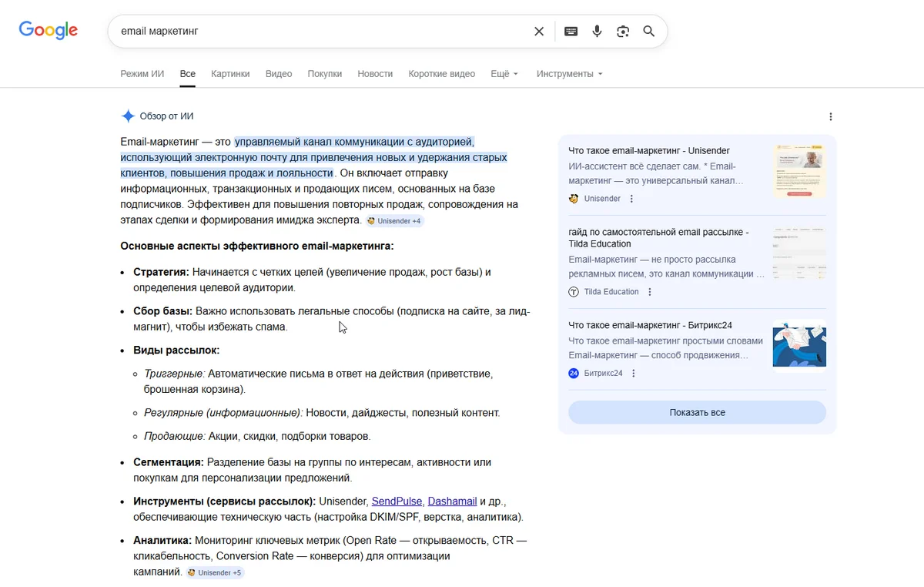Open AI overview three-dot options menu

(830, 117)
